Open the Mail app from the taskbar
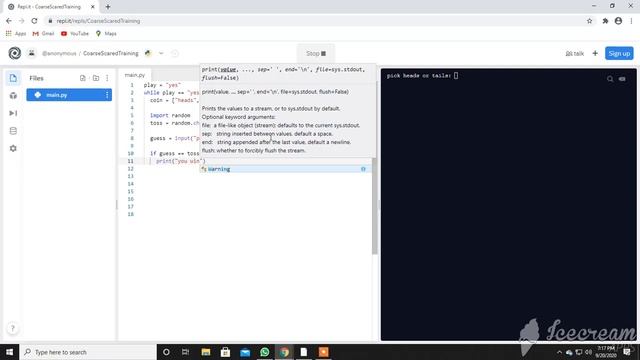Screen dimensions: 640x360 coord(245,352)
